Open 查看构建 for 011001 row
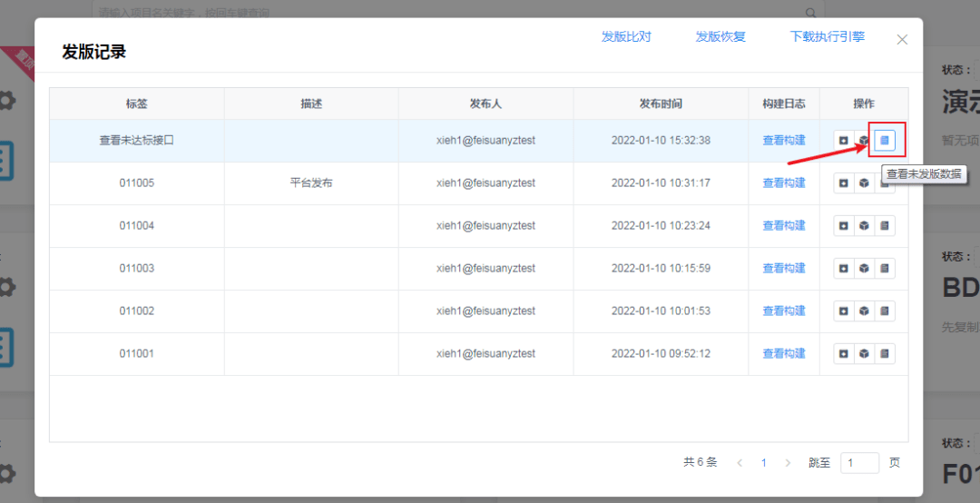Image resolution: width=980 pixels, height=503 pixels. 784,353
